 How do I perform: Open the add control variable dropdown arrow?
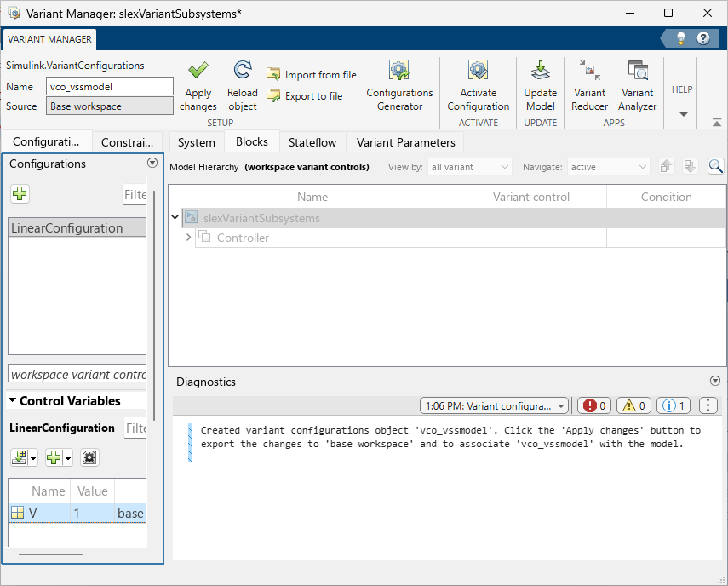(68, 458)
